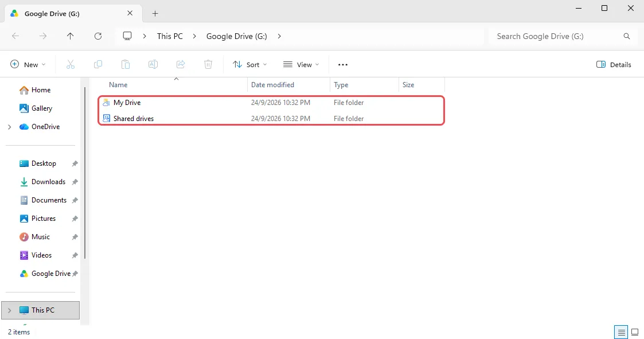Click Shared drives' date modified cell
Viewport: 644px width, 339px height.
point(280,118)
